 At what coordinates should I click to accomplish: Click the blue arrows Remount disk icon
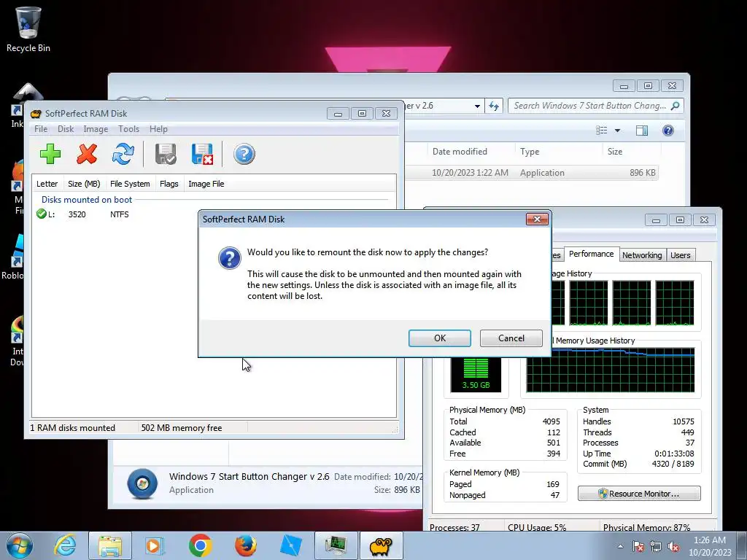[x=123, y=155]
